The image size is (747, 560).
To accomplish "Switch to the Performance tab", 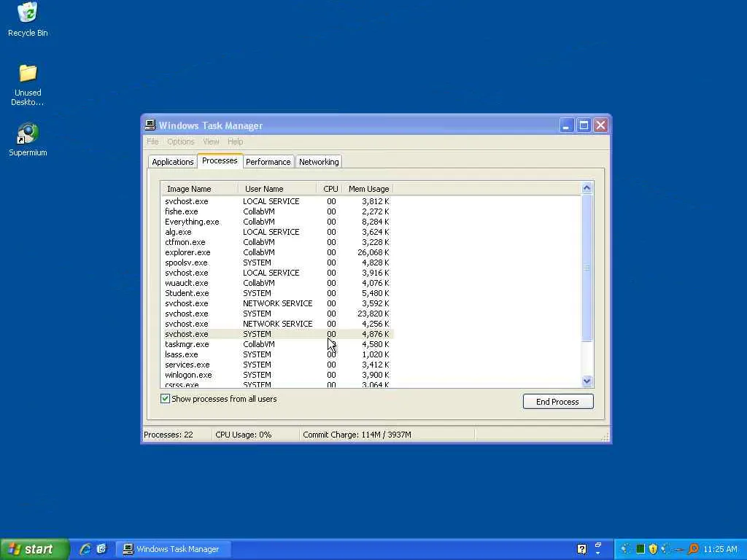I will click(268, 162).
